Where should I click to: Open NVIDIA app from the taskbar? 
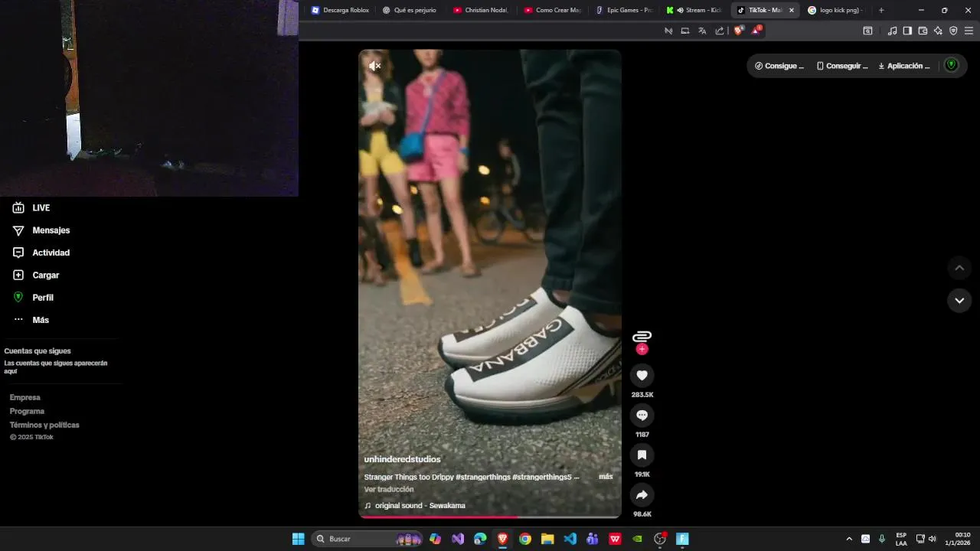(x=637, y=539)
